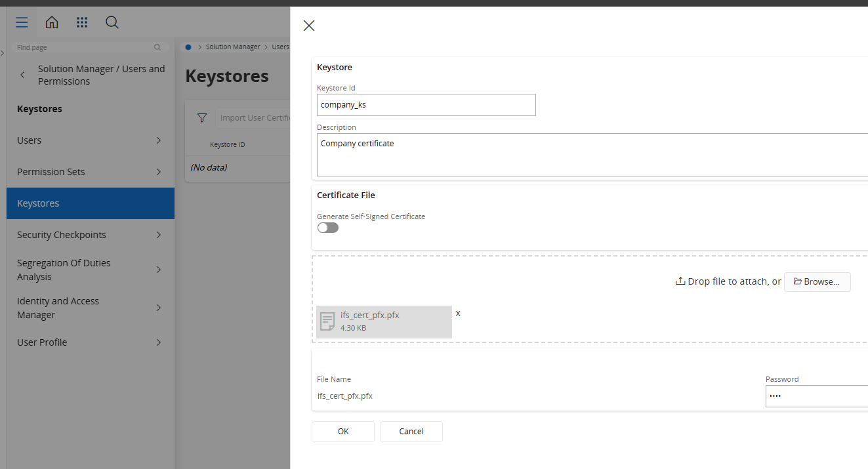868x469 pixels.
Task: Open User Profile menu item
Action: [x=42, y=342]
